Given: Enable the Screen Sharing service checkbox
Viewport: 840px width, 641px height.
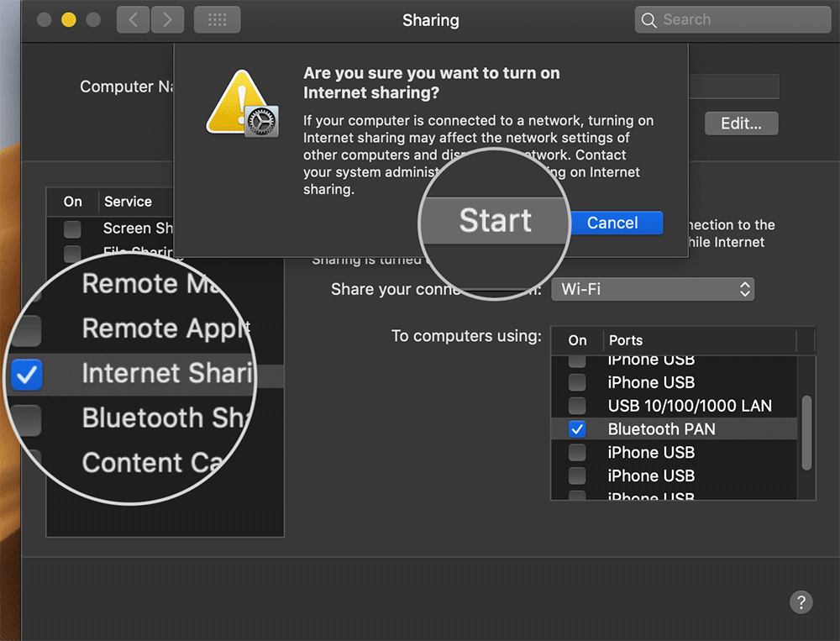Looking at the screenshot, I should (x=73, y=229).
